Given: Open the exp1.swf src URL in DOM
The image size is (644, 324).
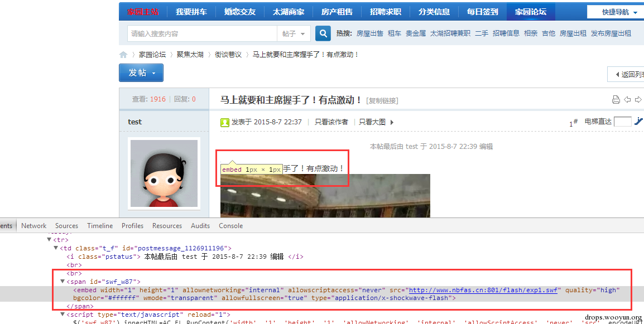Looking at the screenshot, I should (x=483, y=290).
